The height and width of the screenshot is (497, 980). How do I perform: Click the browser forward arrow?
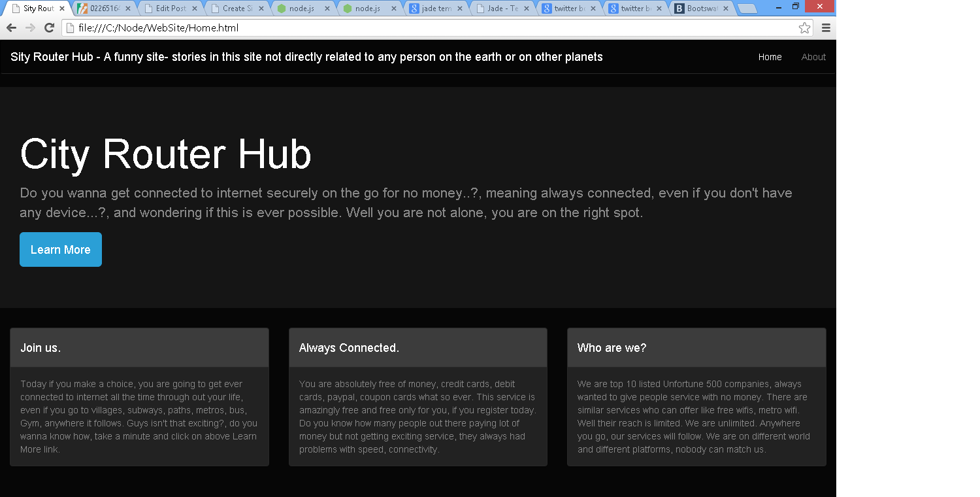[x=30, y=28]
